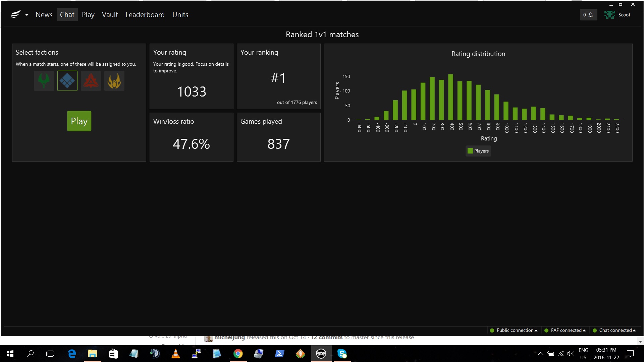Expand the FAF connected status menu

[565, 330]
